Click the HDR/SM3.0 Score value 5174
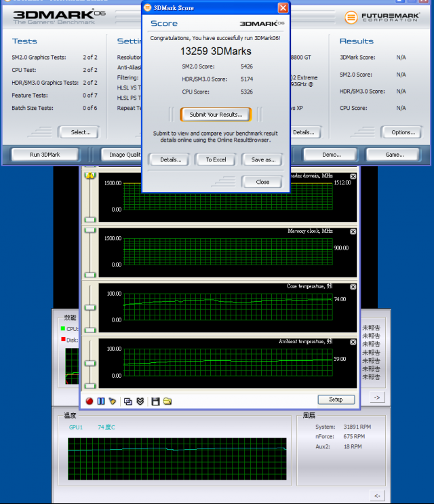 tap(247, 79)
